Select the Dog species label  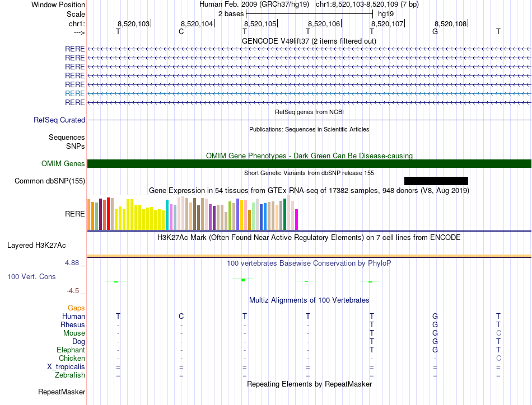[x=78, y=342]
